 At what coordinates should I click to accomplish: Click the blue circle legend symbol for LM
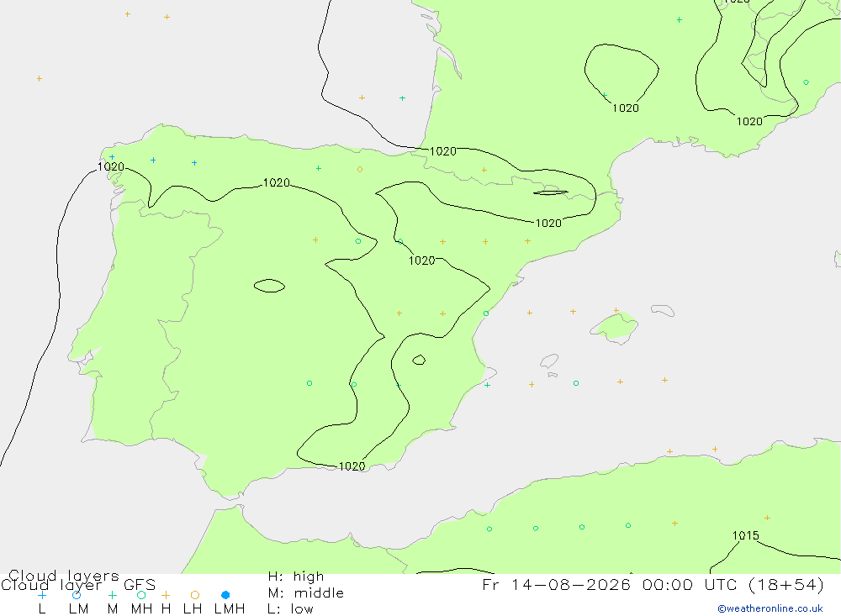tap(77, 595)
